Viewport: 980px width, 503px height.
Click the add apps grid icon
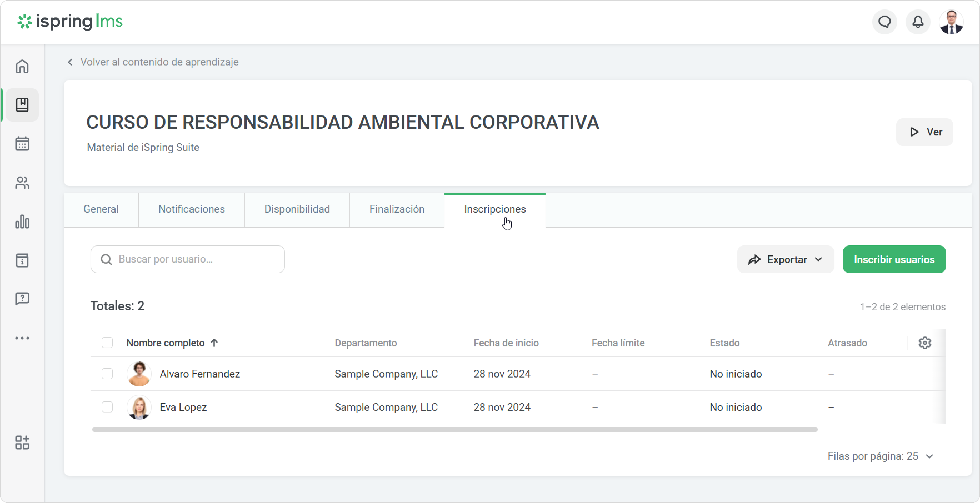[22, 442]
